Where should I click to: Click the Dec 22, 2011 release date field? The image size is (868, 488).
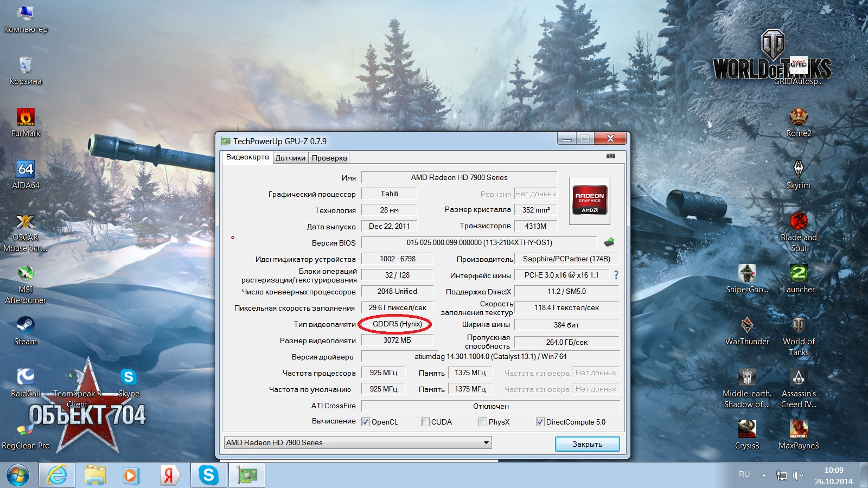389,226
